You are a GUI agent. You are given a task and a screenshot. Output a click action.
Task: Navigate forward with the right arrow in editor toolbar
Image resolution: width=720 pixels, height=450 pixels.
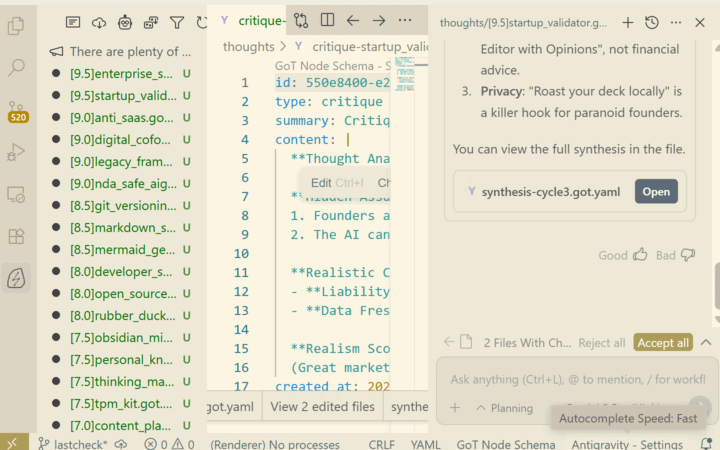tap(379, 20)
